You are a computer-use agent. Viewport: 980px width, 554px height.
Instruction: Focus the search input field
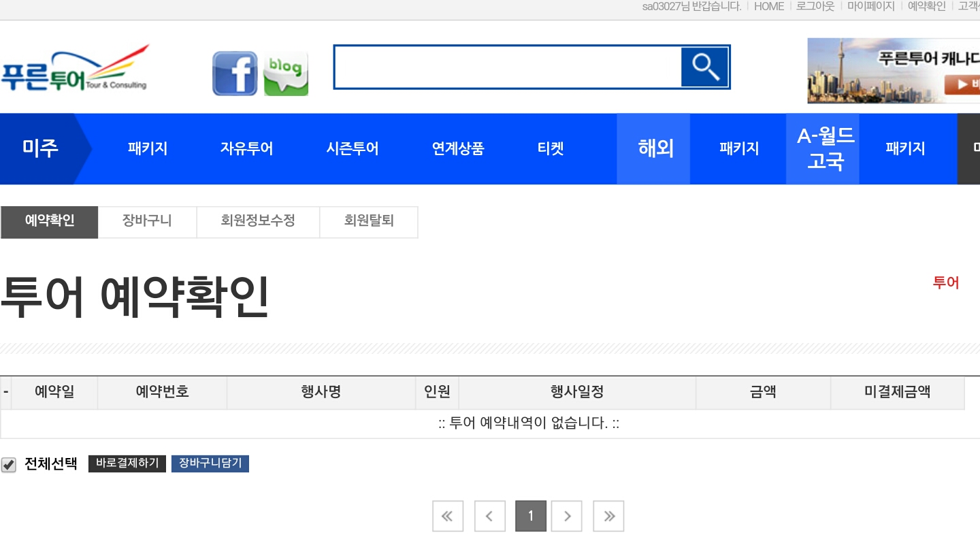point(508,67)
